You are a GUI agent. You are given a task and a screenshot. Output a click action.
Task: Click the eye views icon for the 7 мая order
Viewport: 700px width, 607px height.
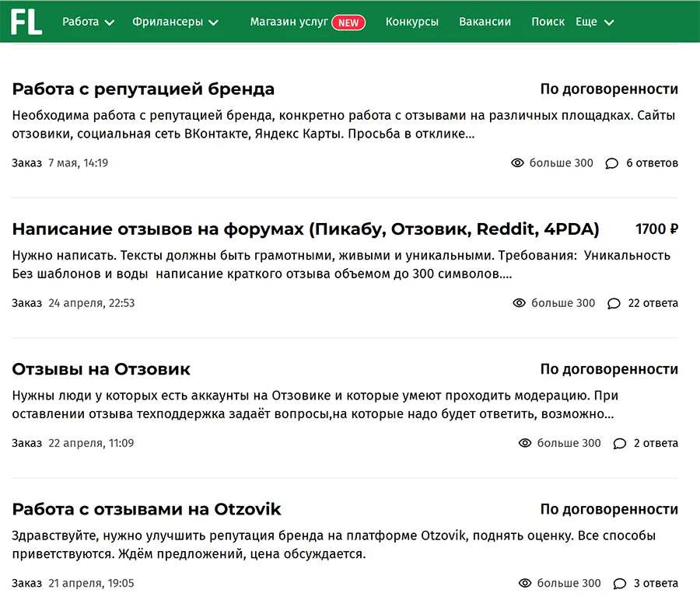click(517, 162)
